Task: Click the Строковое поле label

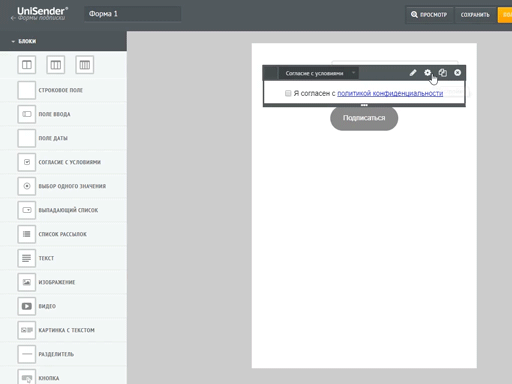Action: (61, 90)
